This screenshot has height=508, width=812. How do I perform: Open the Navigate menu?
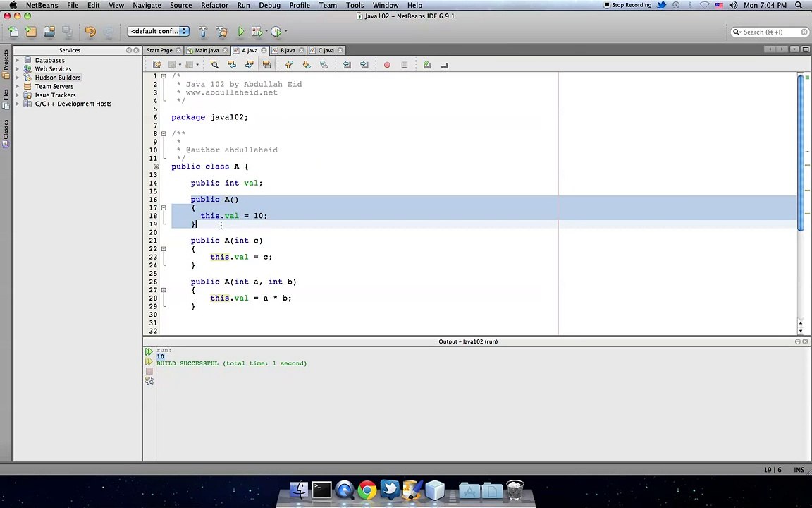(x=147, y=5)
